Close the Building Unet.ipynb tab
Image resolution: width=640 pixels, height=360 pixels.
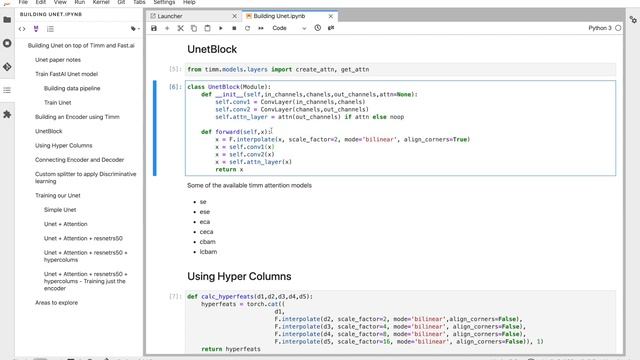pyautogui.click(x=331, y=16)
